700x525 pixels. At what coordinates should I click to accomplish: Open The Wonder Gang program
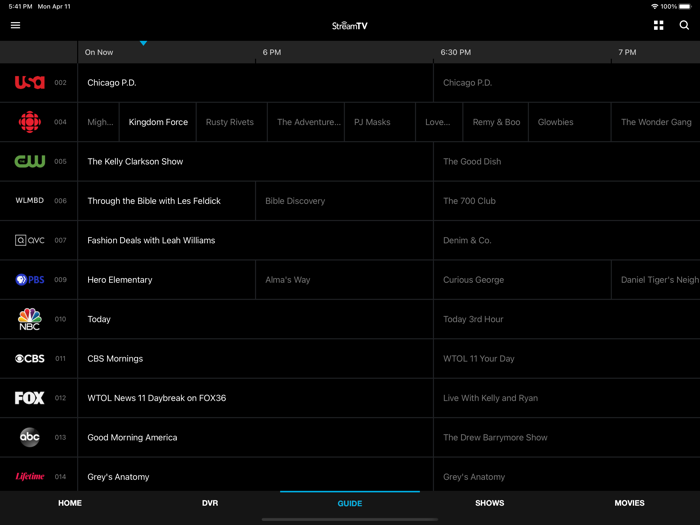[x=656, y=122]
